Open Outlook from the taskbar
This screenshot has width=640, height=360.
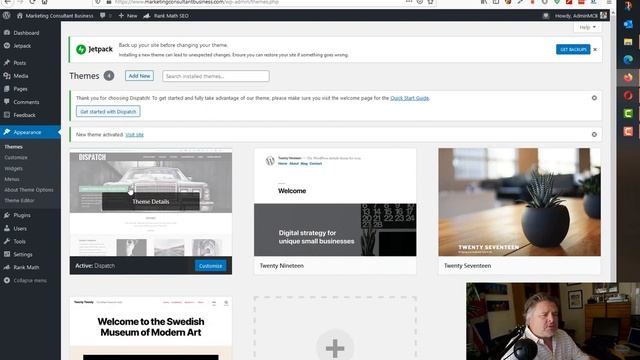click(x=628, y=24)
